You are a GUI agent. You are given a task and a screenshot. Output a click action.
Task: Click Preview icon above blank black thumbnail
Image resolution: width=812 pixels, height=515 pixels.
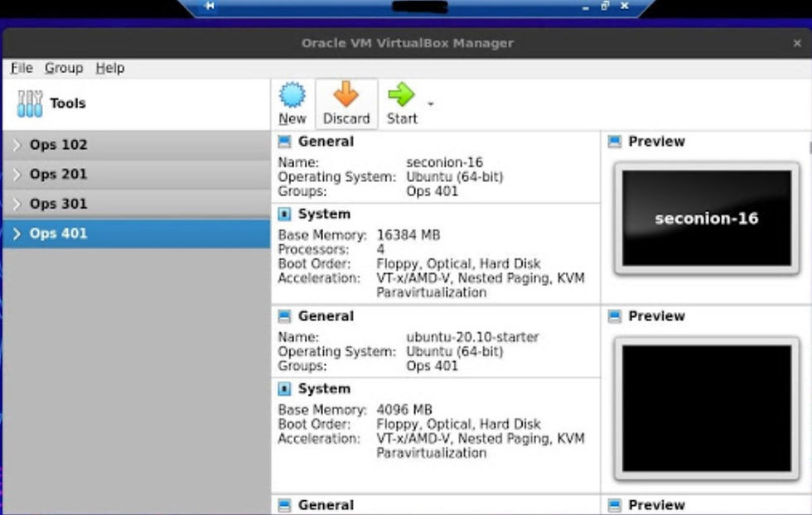coord(615,315)
